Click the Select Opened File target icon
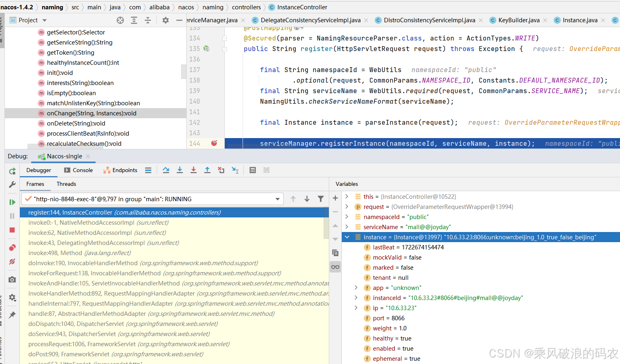This screenshot has height=364, width=620. point(120,20)
